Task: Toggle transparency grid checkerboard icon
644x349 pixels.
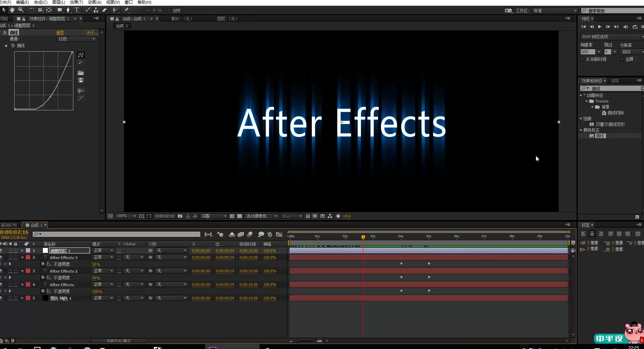Action: (x=239, y=216)
